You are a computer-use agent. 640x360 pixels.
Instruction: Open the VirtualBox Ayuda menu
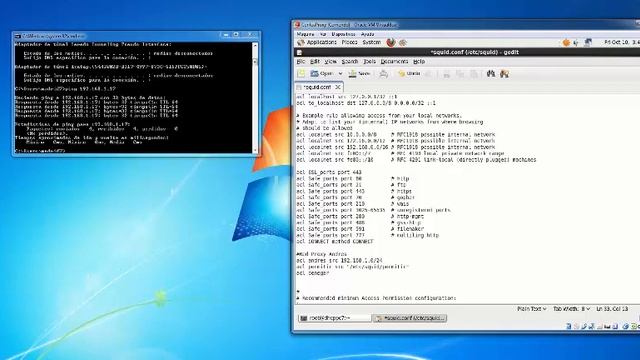coord(367,34)
